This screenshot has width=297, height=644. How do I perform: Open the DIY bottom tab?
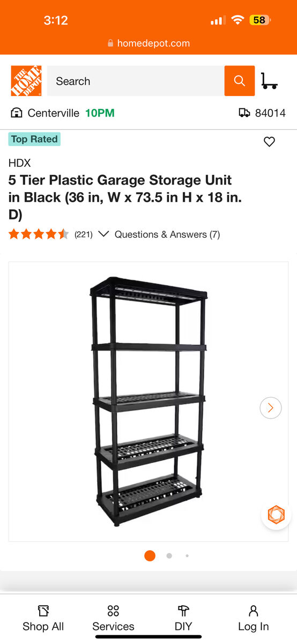pyautogui.click(x=183, y=619)
